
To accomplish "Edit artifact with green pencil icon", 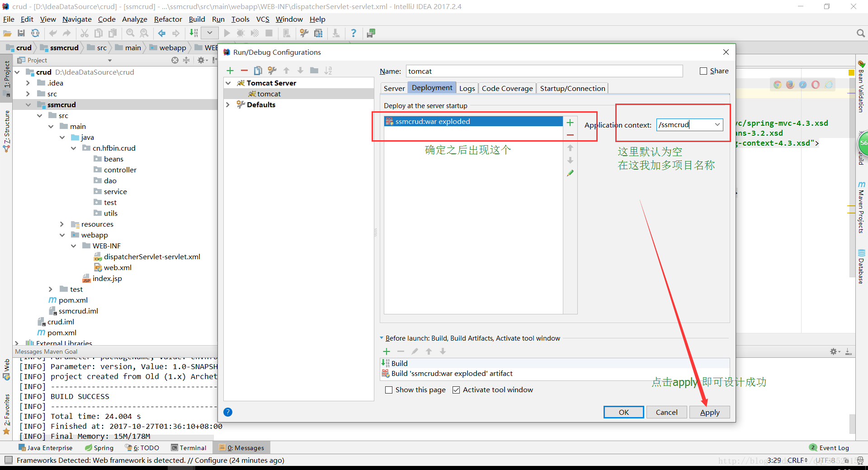I will point(570,173).
